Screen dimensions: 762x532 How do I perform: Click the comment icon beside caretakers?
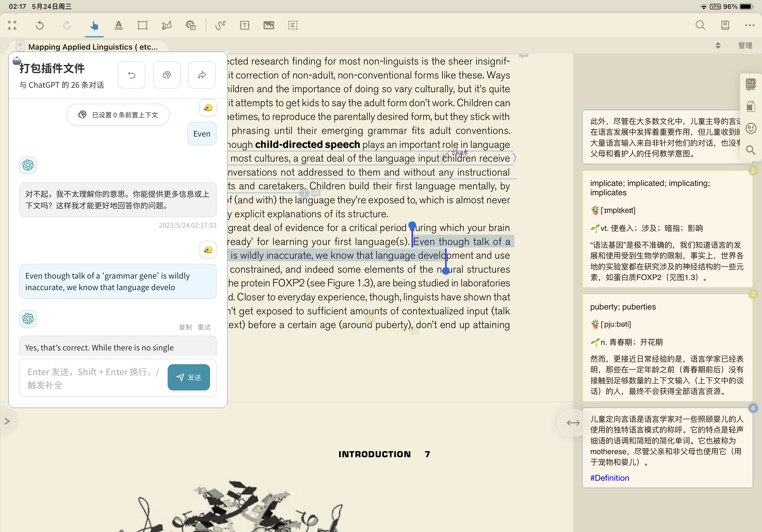point(316,193)
